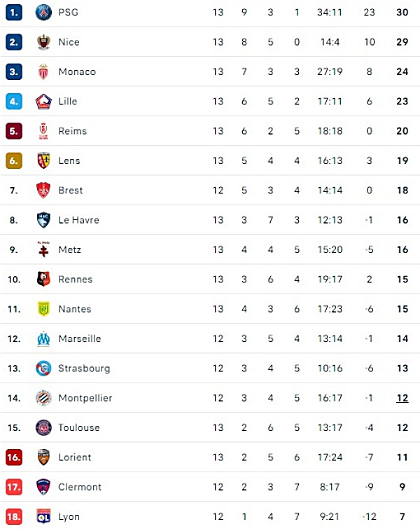Open the Le Havre team link
This screenshot has height=529, width=420.
point(79,220)
